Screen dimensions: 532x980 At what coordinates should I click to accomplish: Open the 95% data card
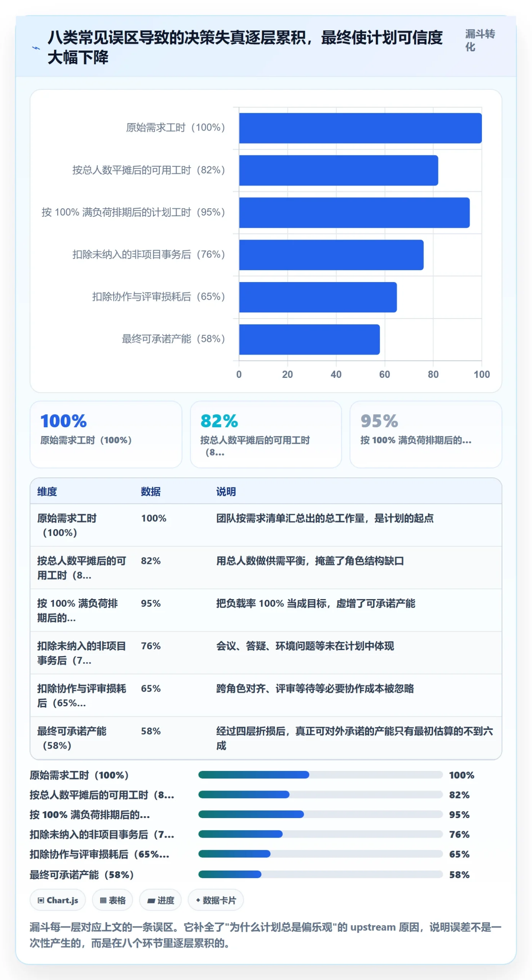(x=426, y=434)
